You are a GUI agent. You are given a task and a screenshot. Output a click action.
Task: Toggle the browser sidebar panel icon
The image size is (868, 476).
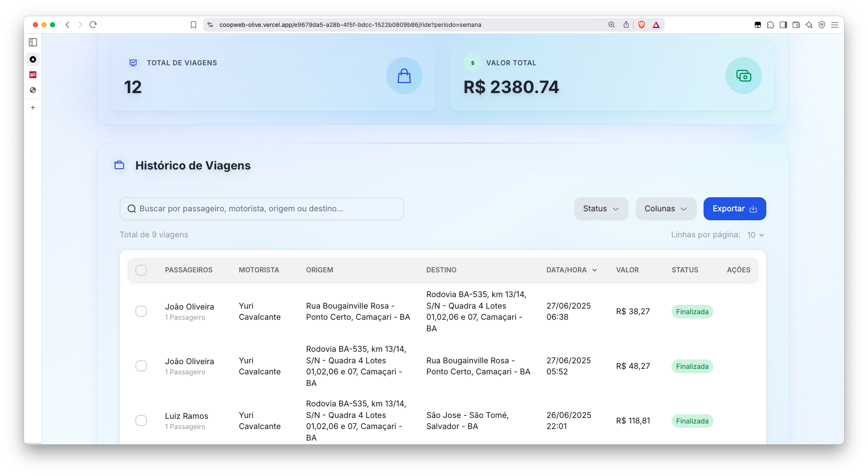point(783,25)
